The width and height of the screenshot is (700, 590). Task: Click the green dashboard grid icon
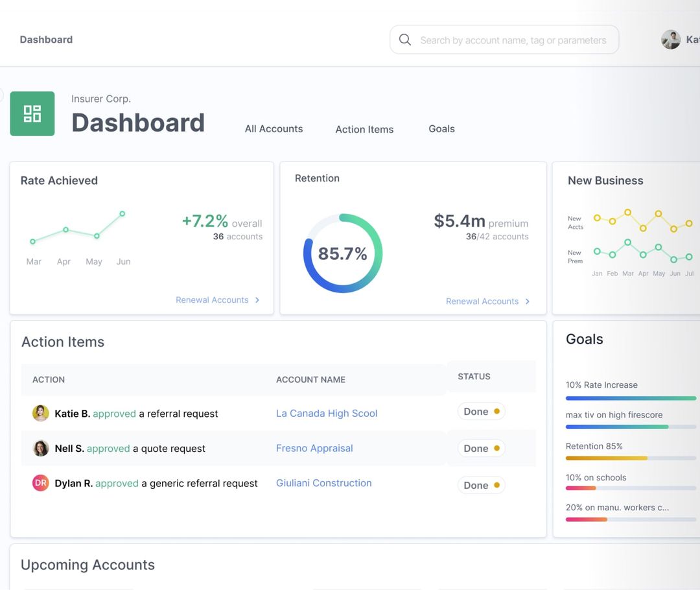[32, 114]
